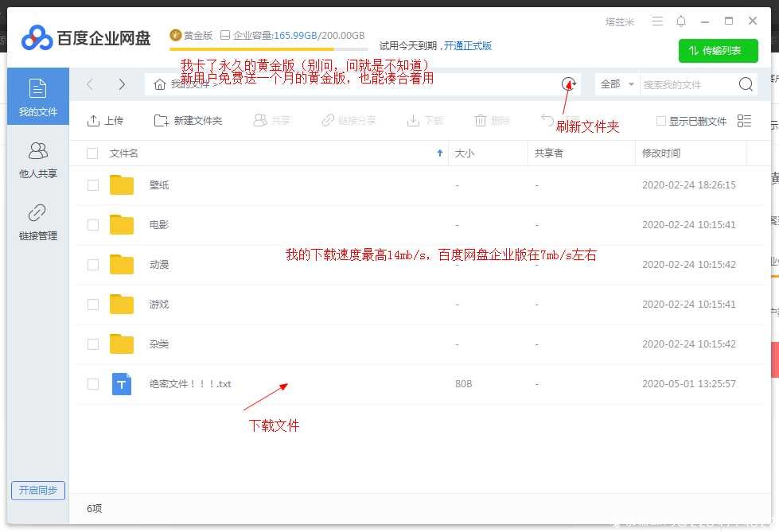Open the 传输列表 transfer list
The height and width of the screenshot is (532, 779).
click(719, 51)
